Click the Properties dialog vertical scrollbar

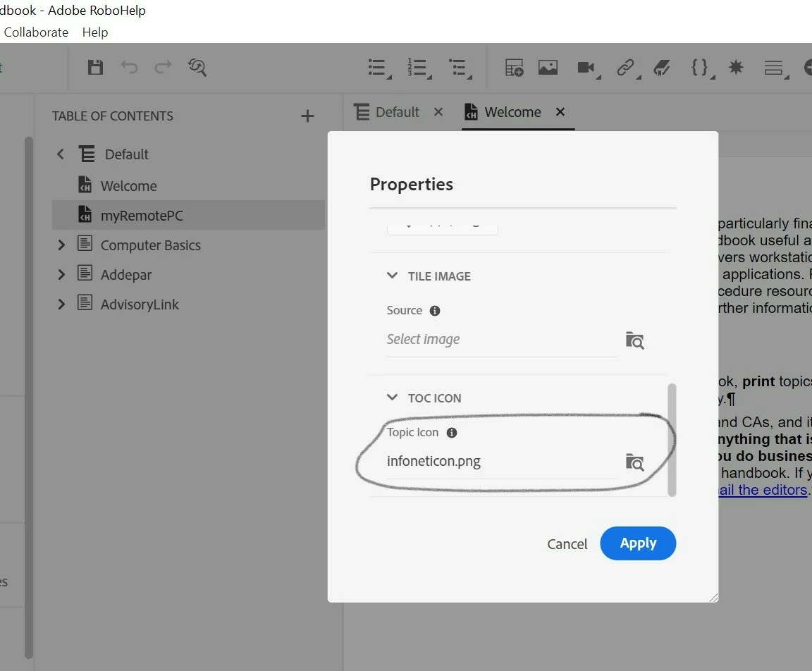(672, 440)
